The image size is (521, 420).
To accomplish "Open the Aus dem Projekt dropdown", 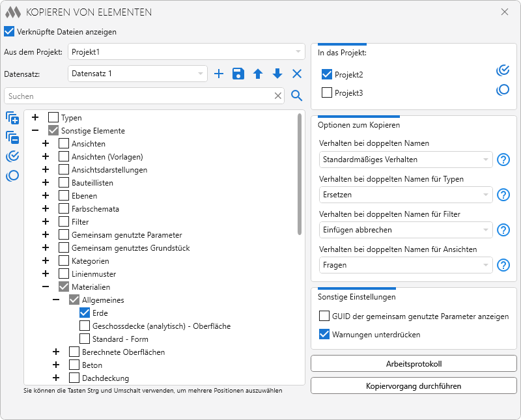I will point(186,51).
